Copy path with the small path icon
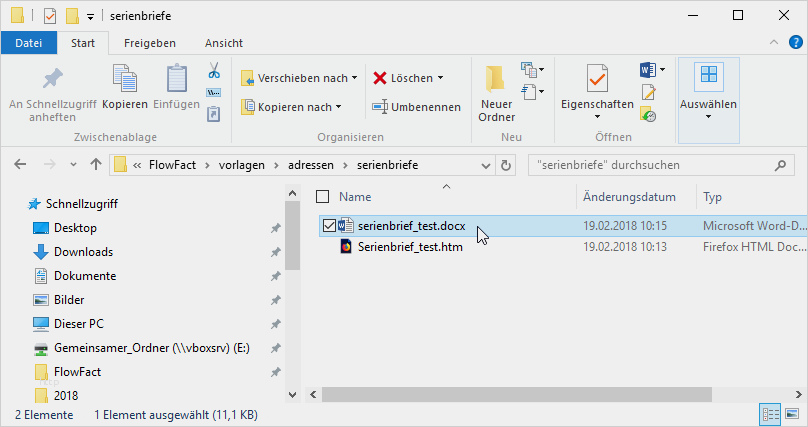808x427 pixels. (213, 93)
